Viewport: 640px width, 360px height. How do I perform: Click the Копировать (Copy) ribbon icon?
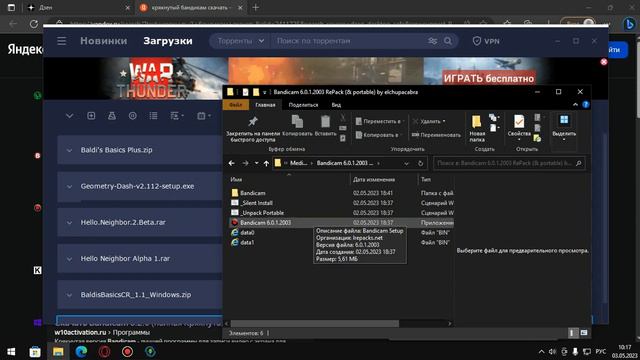coord(297,125)
